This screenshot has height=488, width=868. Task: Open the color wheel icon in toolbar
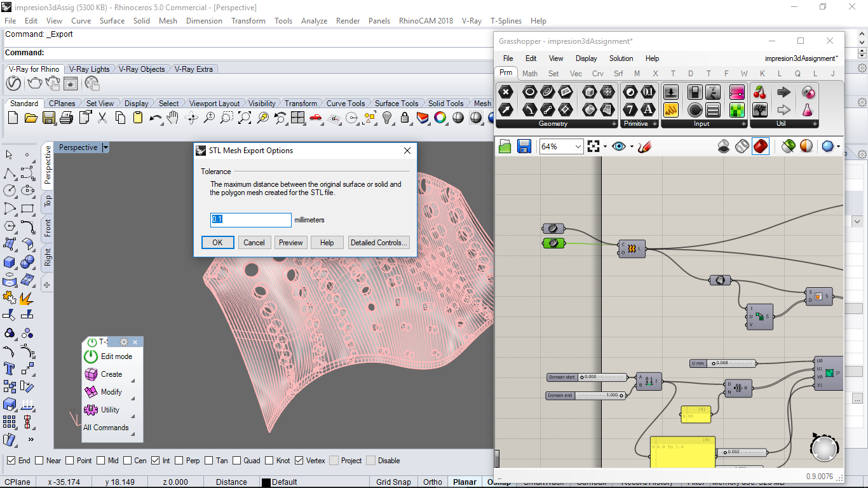[440, 118]
